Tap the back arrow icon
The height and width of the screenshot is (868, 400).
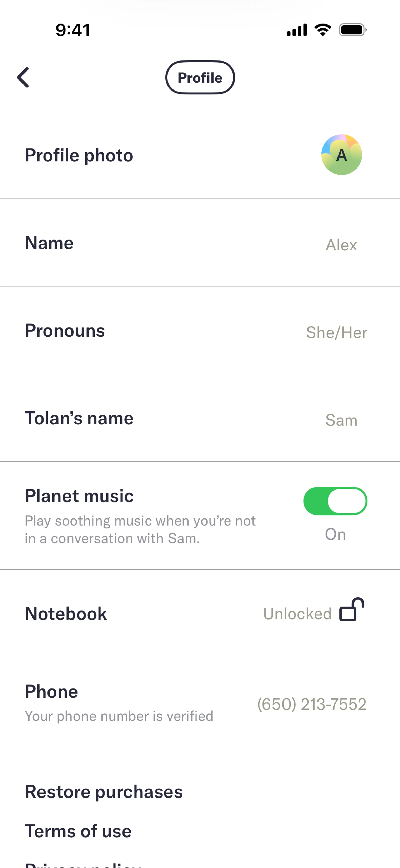click(23, 77)
